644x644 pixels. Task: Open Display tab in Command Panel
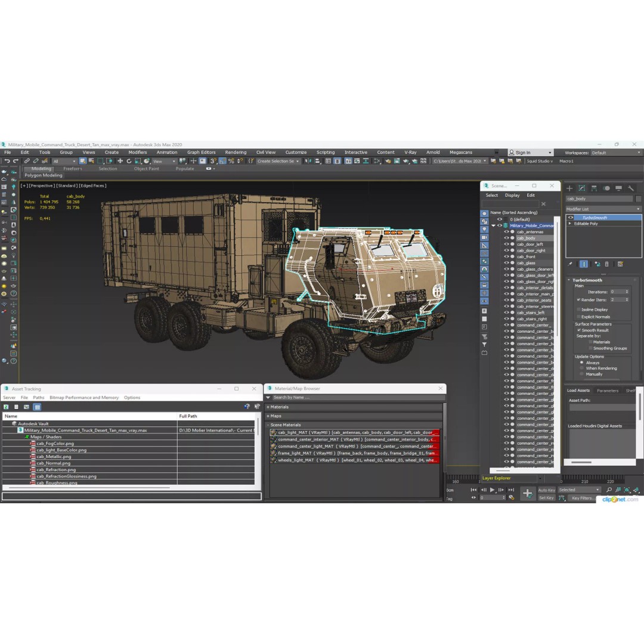pyautogui.click(x=618, y=188)
